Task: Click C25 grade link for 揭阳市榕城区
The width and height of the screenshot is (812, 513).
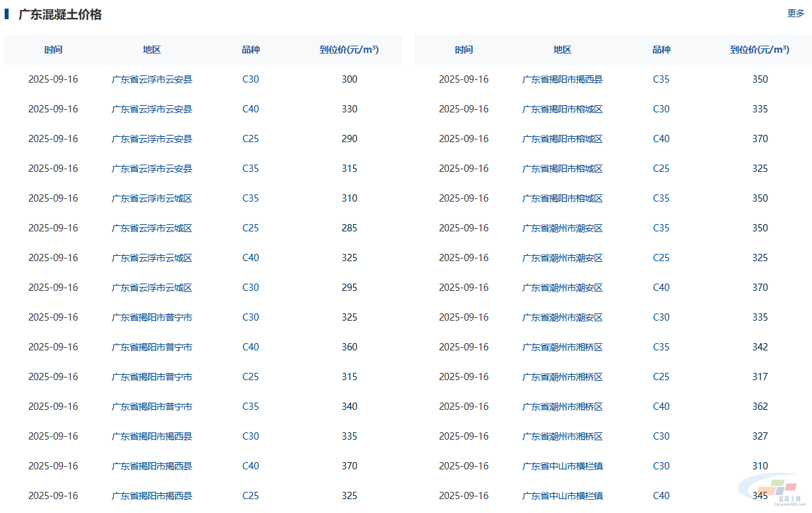Action: coord(661,169)
